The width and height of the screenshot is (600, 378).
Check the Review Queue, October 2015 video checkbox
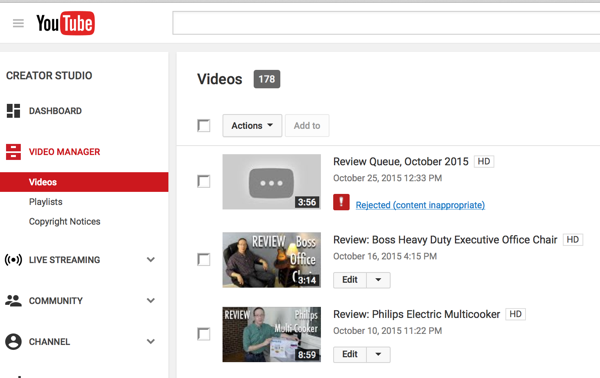point(204,181)
